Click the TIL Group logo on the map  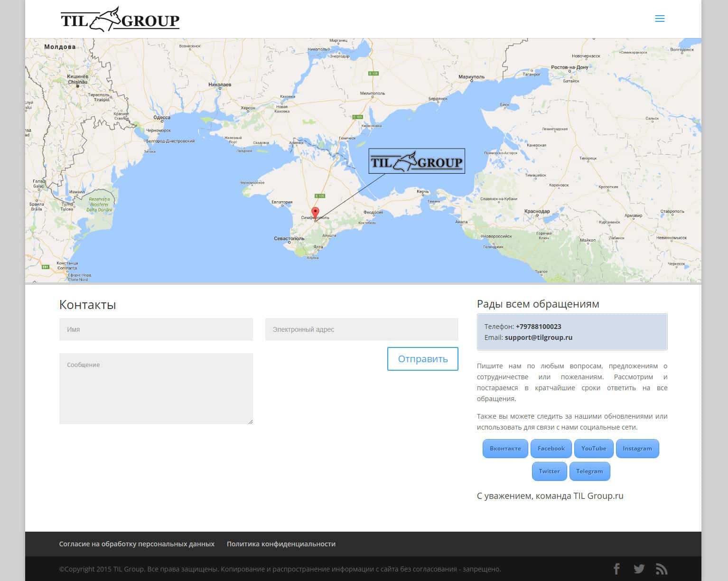pos(416,161)
